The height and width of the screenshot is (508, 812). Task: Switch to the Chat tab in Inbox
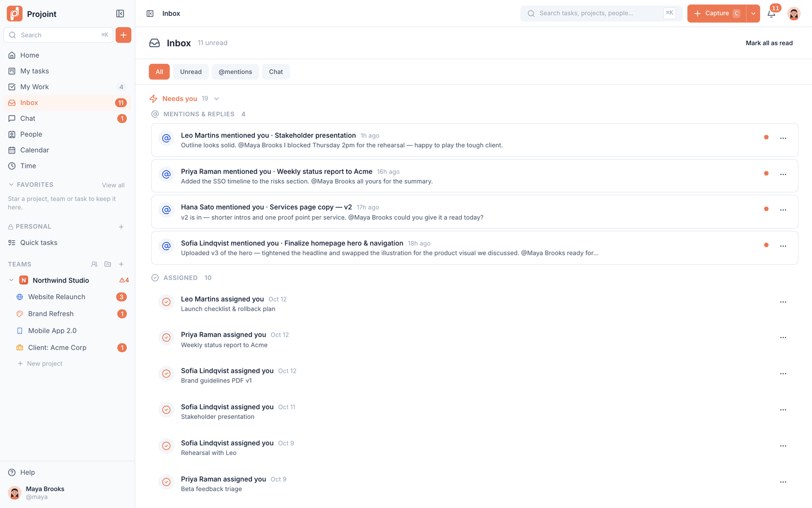click(276, 72)
